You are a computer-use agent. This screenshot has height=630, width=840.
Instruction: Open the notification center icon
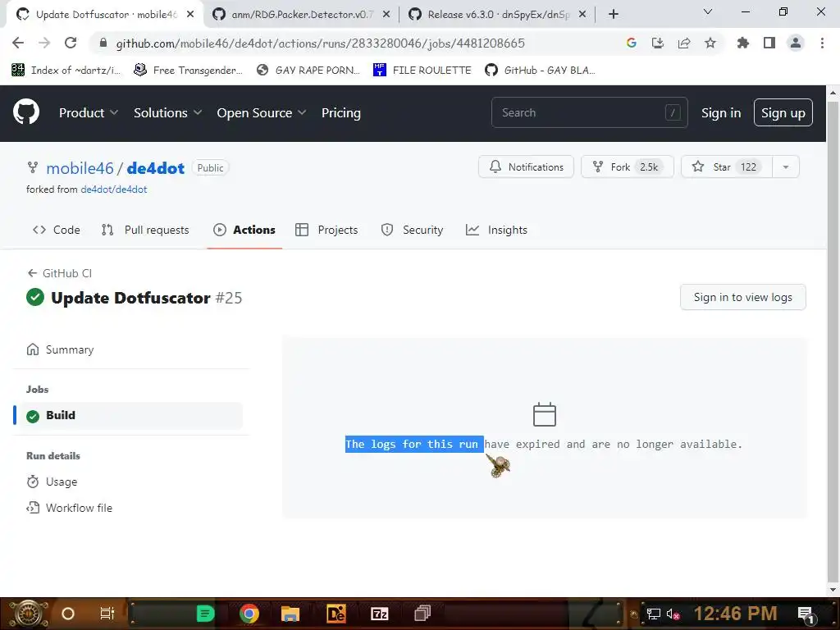click(x=806, y=614)
